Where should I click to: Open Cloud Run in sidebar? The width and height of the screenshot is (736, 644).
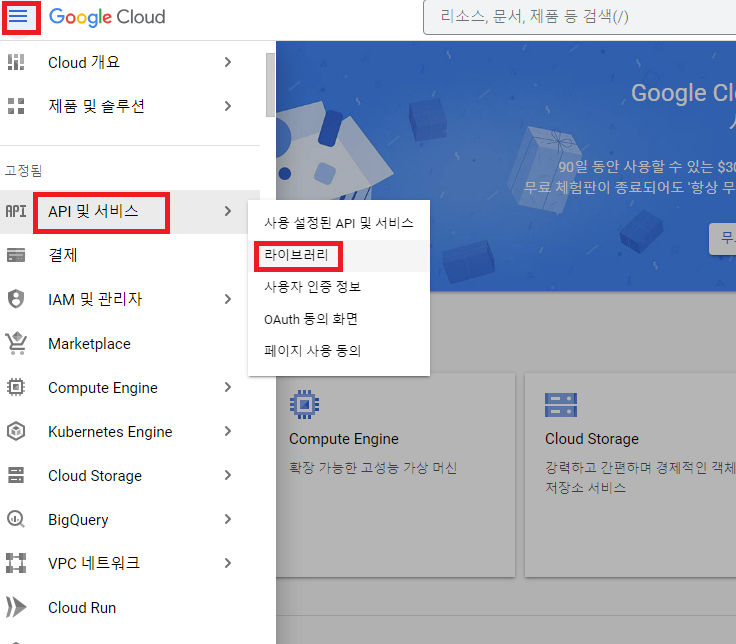[82, 607]
